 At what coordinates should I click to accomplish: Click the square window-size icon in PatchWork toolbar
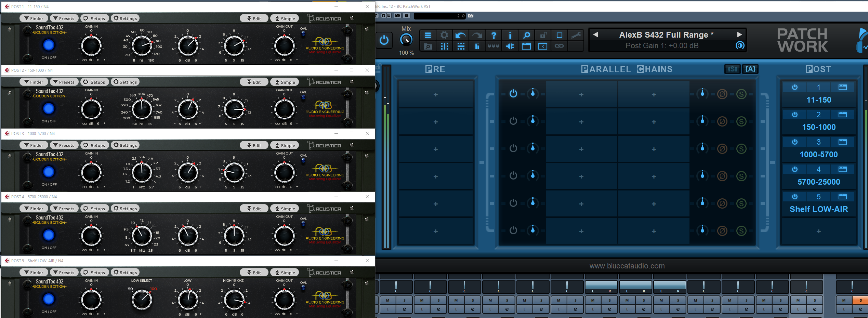coord(559,35)
